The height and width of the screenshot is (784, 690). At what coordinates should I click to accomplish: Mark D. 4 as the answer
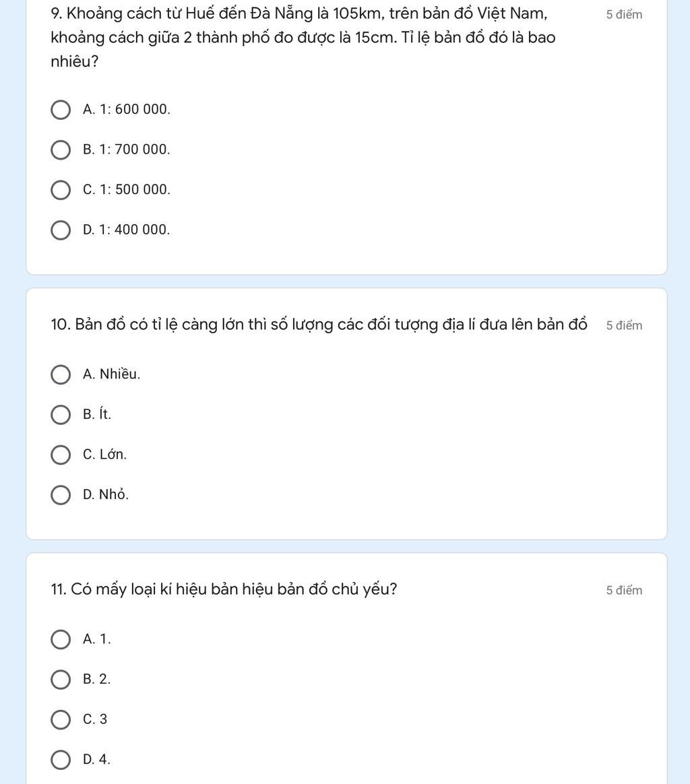click(61, 760)
